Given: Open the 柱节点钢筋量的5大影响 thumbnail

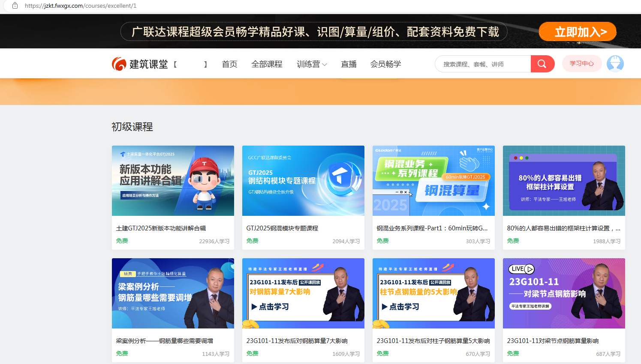Looking at the screenshot, I should [433, 293].
